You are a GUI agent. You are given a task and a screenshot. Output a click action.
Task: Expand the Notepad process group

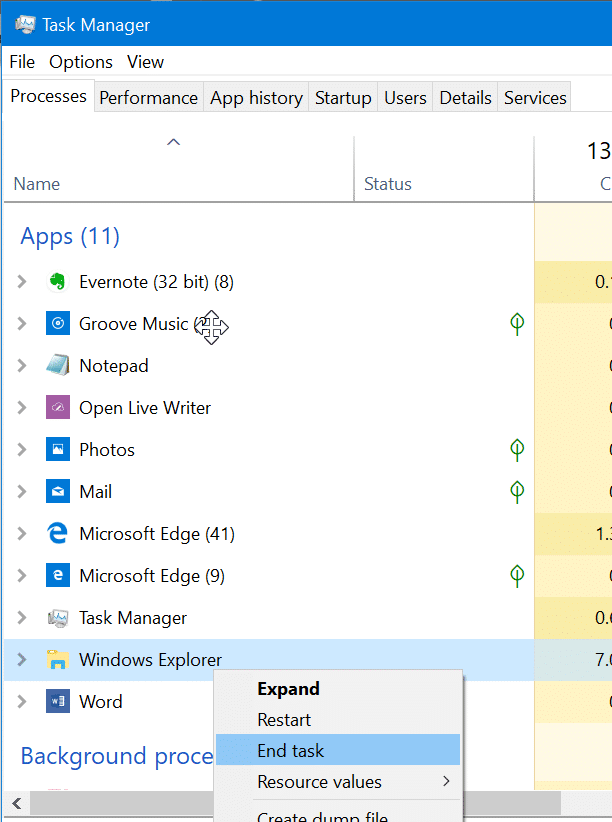point(22,365)
